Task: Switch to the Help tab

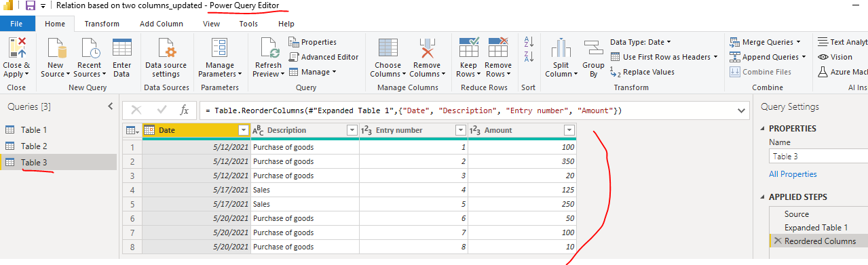Action: pos(286,24)
